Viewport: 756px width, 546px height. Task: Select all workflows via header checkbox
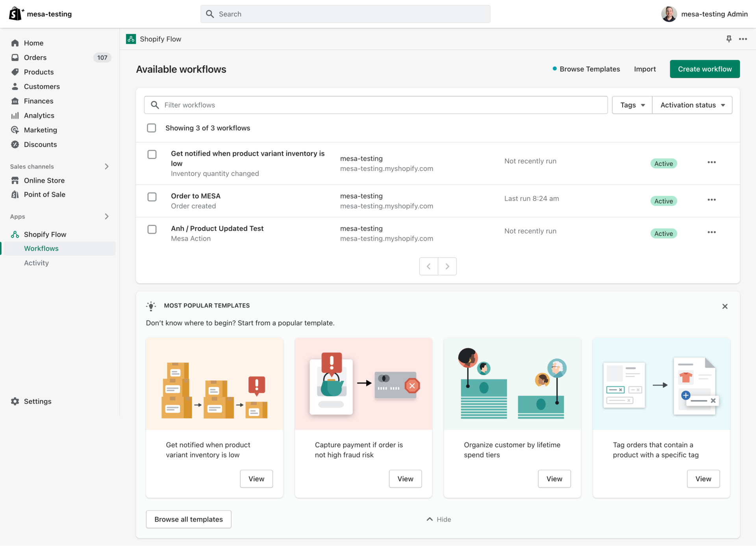[152, 128]
